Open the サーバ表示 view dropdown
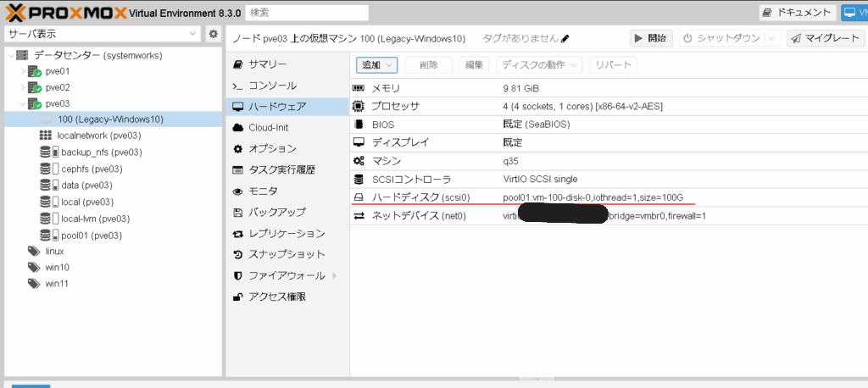Image resolution: width=868 pixels, height=388 pixels. click(103, 34)
